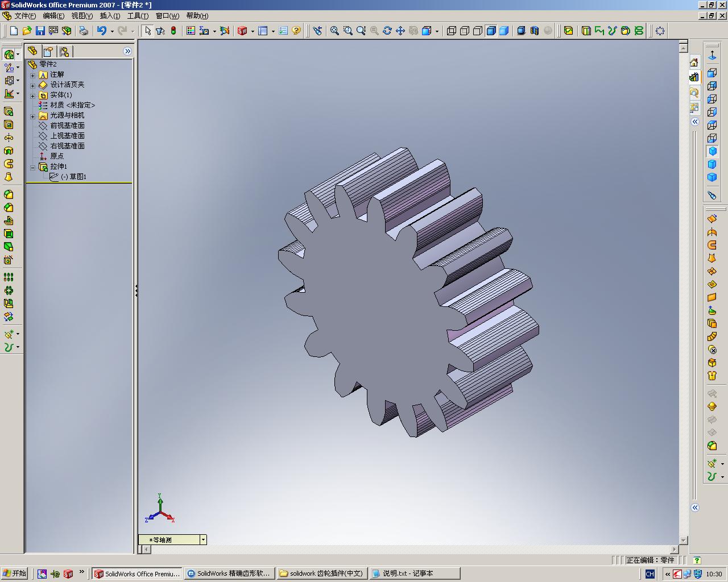Click the status bar help question mark
This screenshot has height=582, width=728.
[x=697, y=560]
